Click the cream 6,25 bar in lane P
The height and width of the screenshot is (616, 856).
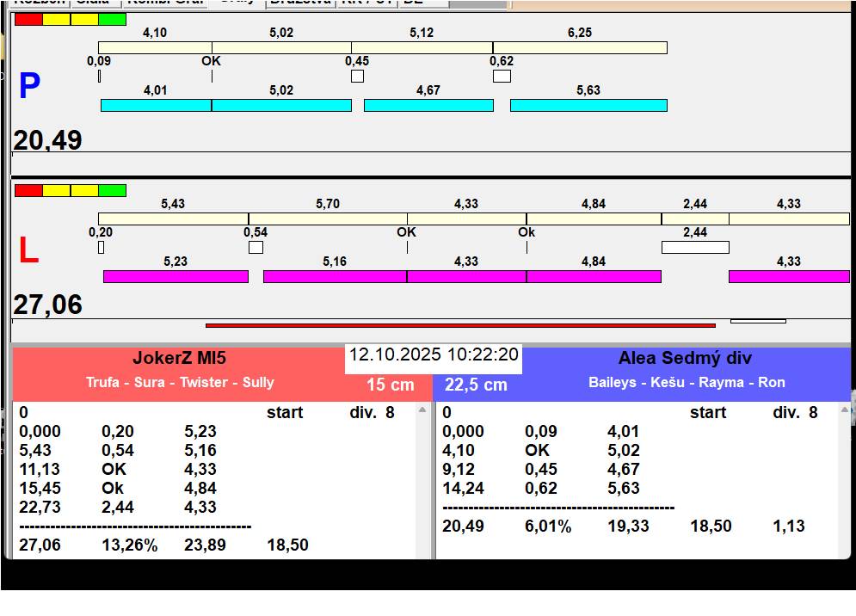pos(580,47)
